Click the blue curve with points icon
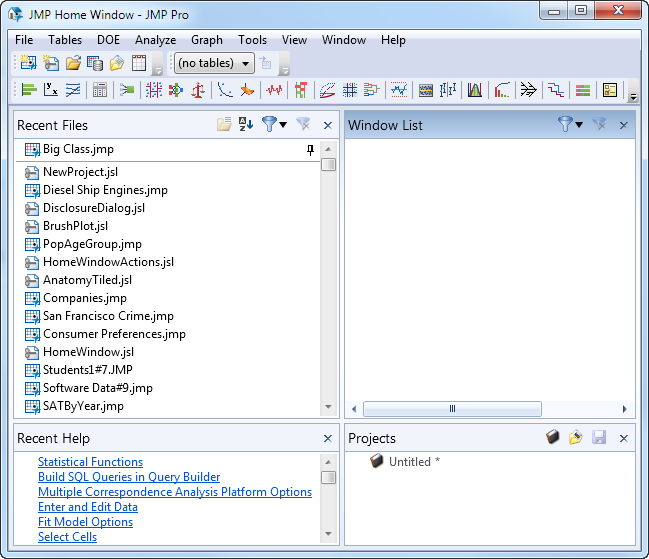 tap(225, 89)
